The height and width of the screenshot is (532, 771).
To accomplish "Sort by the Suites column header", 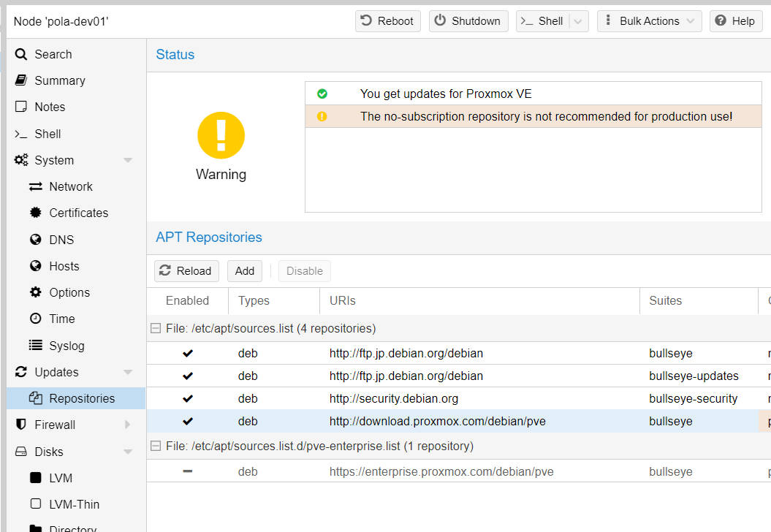I will [665, 300].
